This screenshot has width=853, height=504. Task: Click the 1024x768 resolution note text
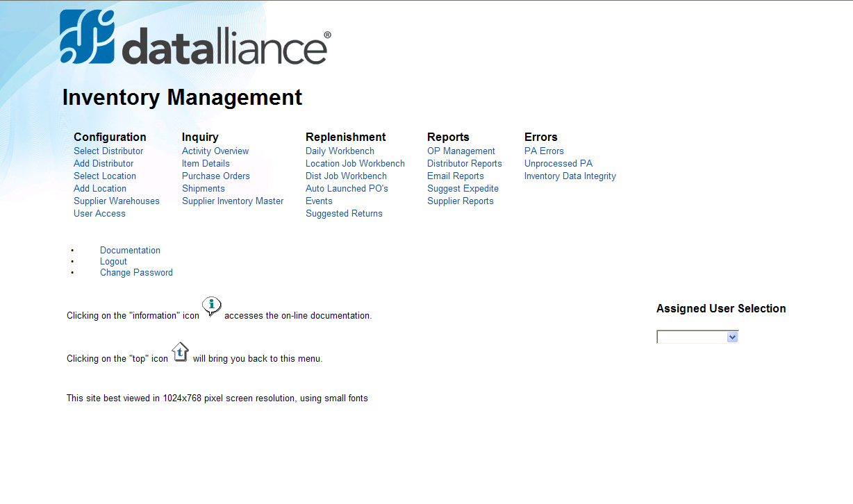(x=217, y=398)
